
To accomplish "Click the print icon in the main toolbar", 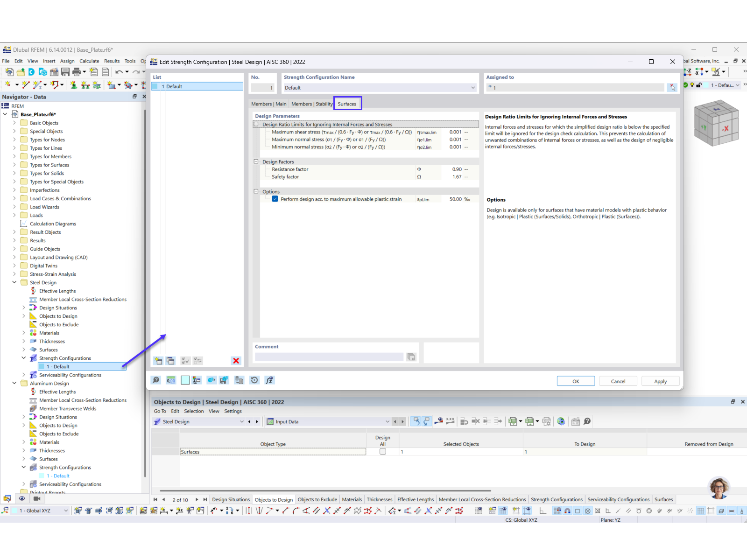I will tap(77, 72).
